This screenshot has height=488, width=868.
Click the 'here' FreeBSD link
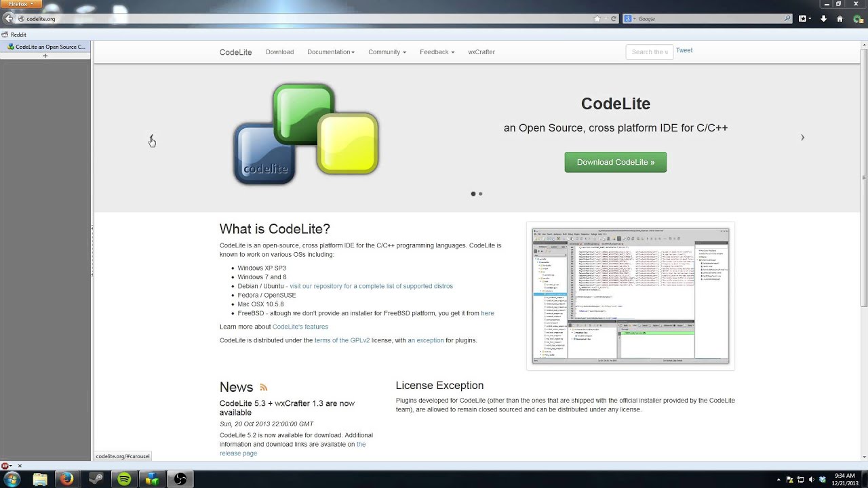click(488, 313)
